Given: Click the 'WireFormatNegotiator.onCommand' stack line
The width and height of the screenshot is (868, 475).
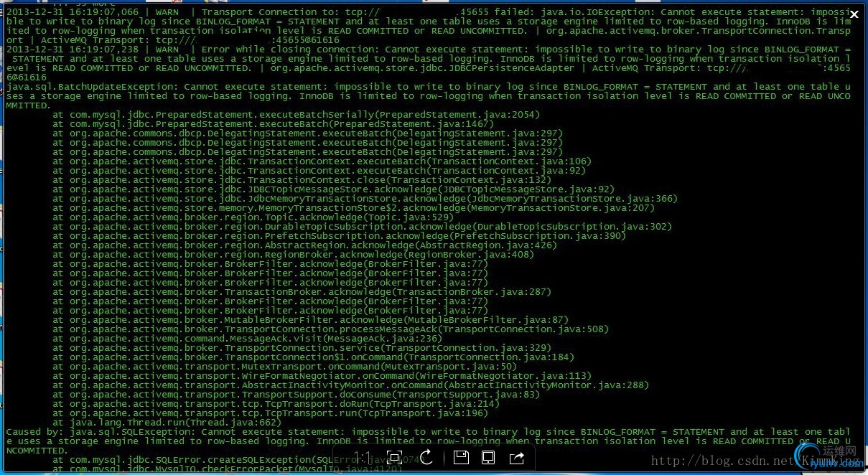Looking at the screenshot, I should [x=322, y=376].
